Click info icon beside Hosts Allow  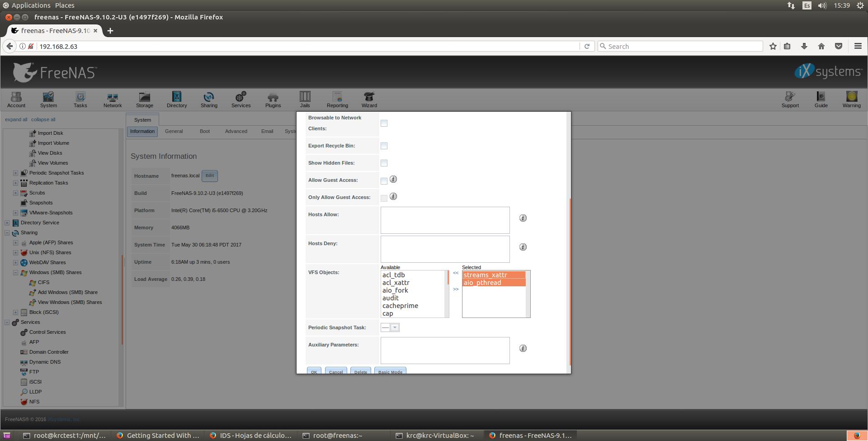pos(523,218)
